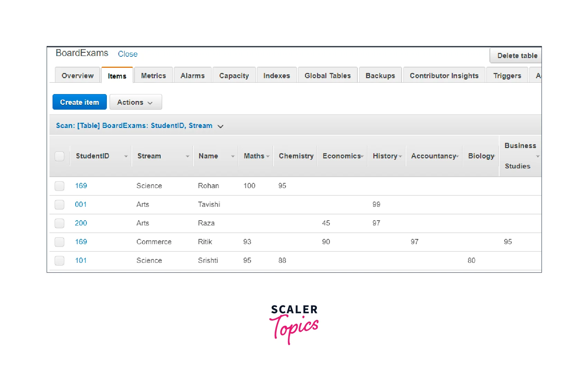Open the Actions dropdown menu
588x378 pixels.
136,102
